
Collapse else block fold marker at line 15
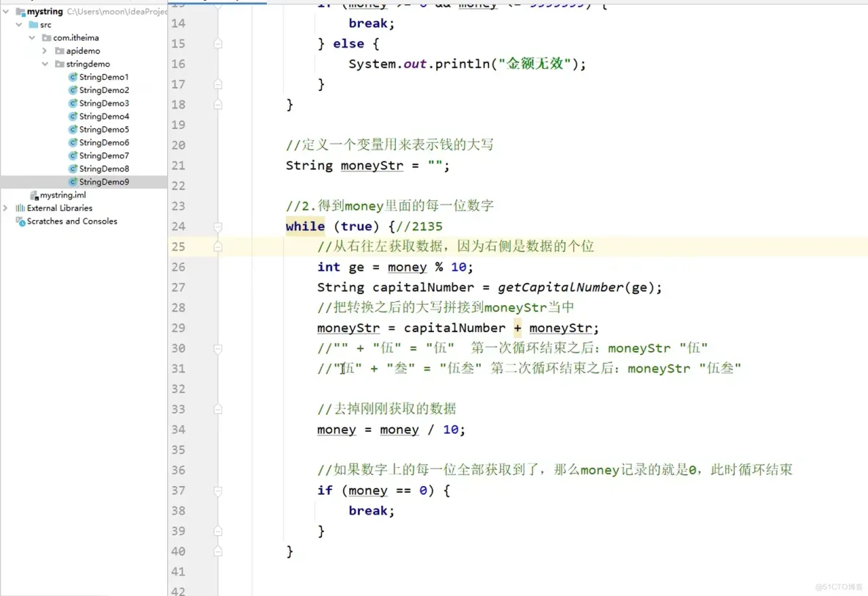[218, 44]
